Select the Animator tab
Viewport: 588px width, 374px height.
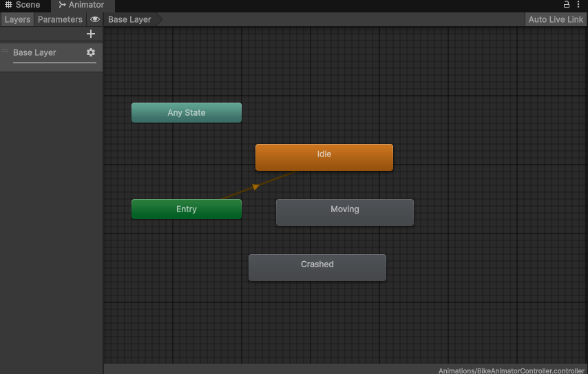(82, 5)
